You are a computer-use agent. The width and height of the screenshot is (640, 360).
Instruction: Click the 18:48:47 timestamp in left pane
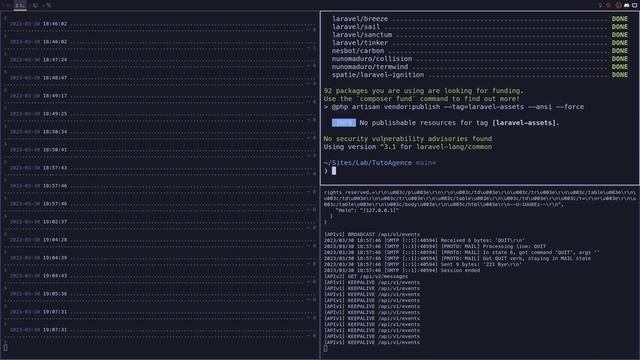click(x=55, y=78)
